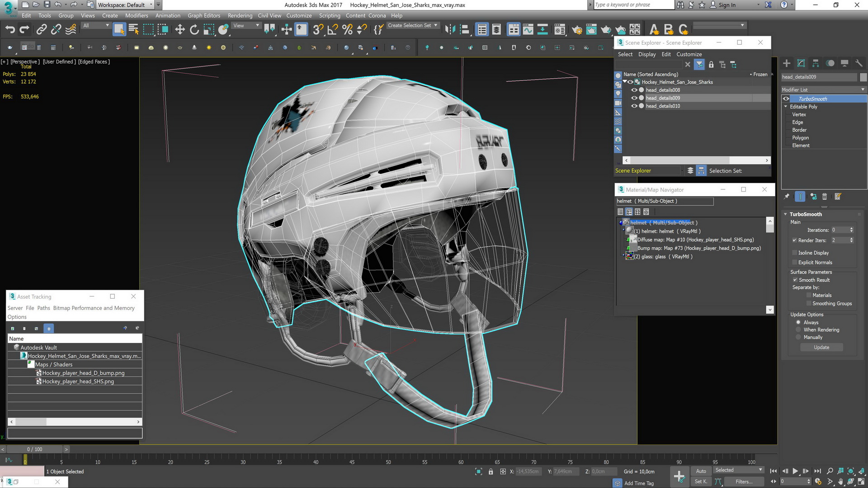The image size is (868, 488).
Task: Click the Asset Tracking horizontal scrollbar
Action: 75,422
